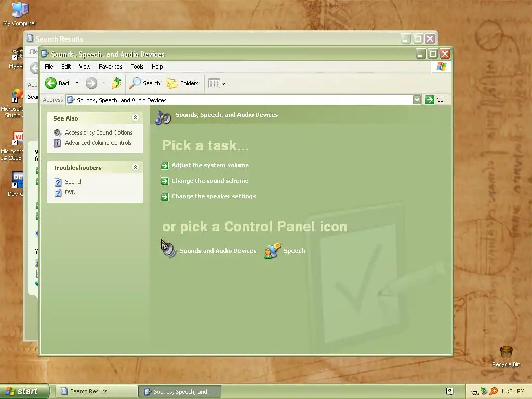Click the 11:21 PM clock

[x=513, y=391]
